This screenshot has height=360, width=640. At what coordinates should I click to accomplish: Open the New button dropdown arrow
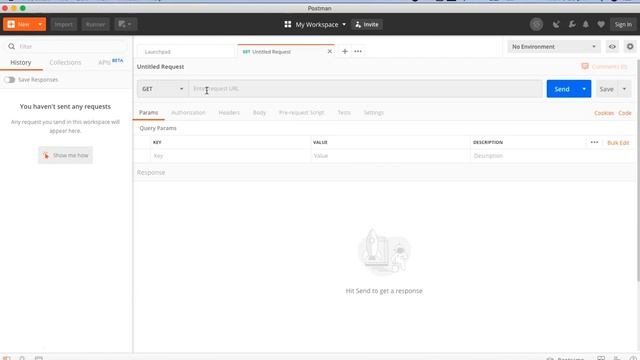click(x=40, y=24)
